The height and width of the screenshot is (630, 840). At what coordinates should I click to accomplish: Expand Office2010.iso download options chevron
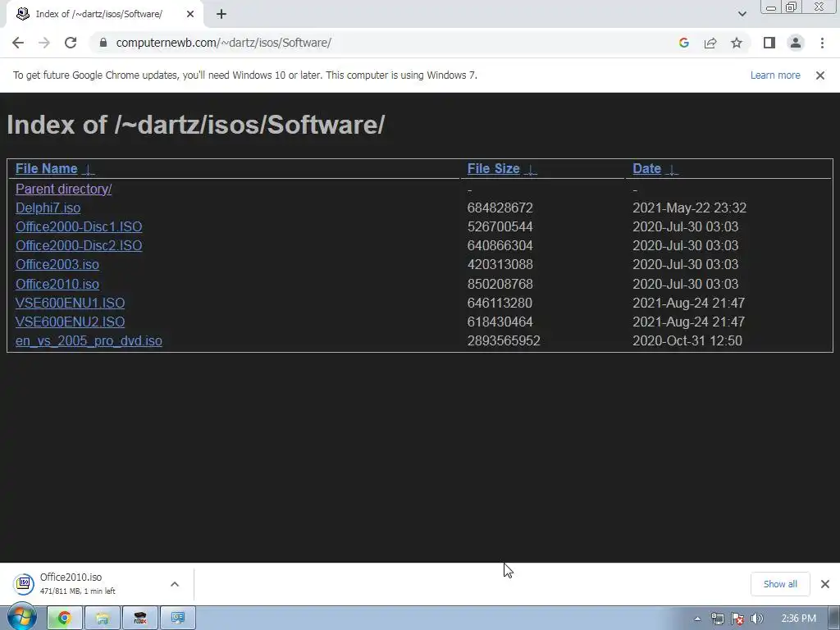175,584
